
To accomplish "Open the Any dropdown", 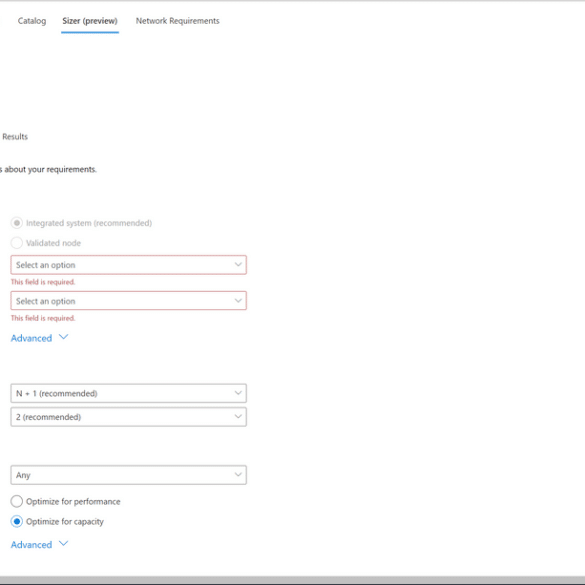I will pyautogui.click(x=129, y=475).
